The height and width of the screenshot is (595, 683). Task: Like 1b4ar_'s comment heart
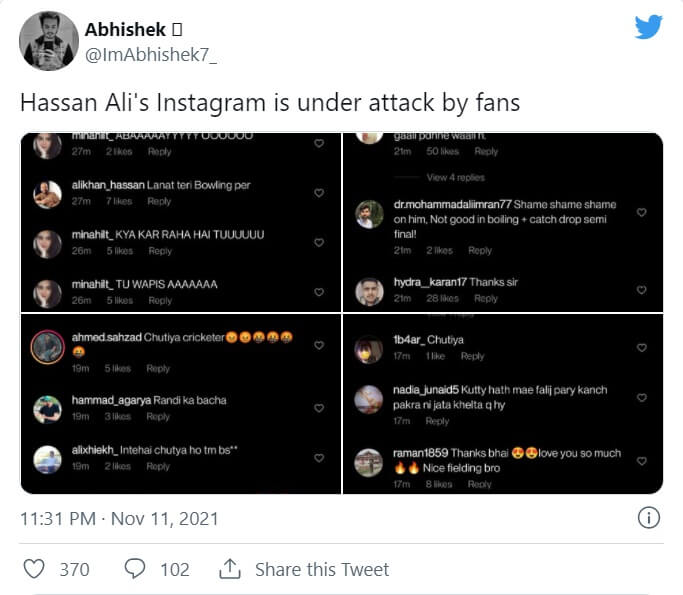(x=642, y=347)
